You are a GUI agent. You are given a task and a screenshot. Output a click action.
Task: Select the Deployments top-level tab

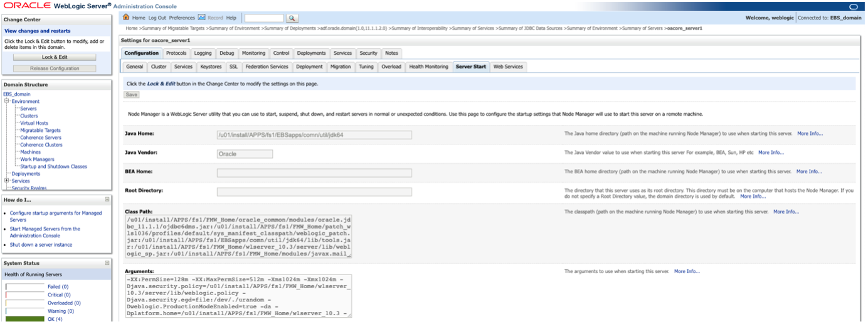(311, 53)
